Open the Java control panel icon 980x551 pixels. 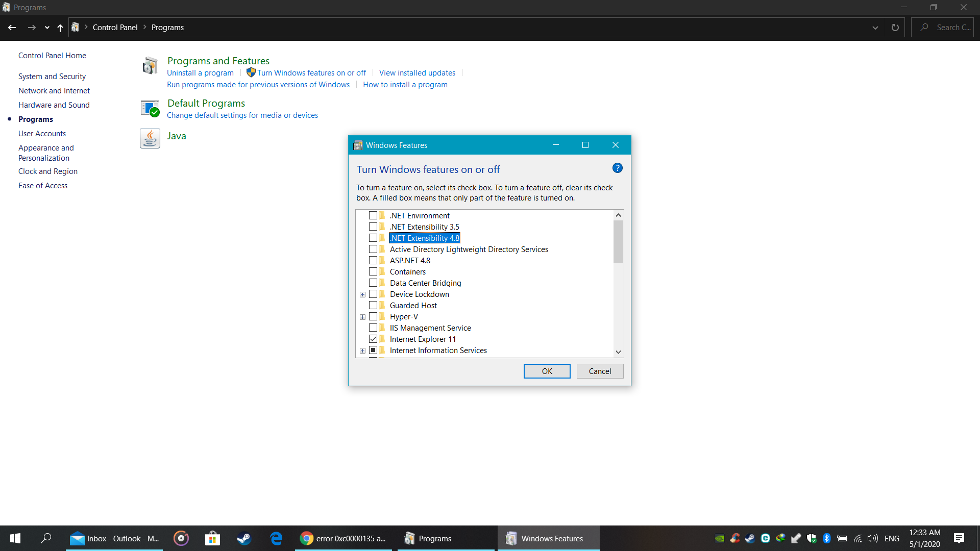pos(150,138)
